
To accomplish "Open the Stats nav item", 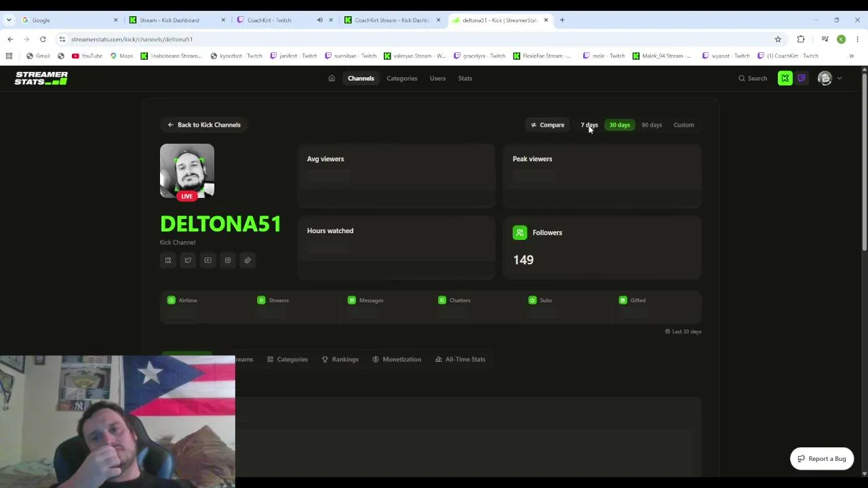I will click(x=465, y=79).
